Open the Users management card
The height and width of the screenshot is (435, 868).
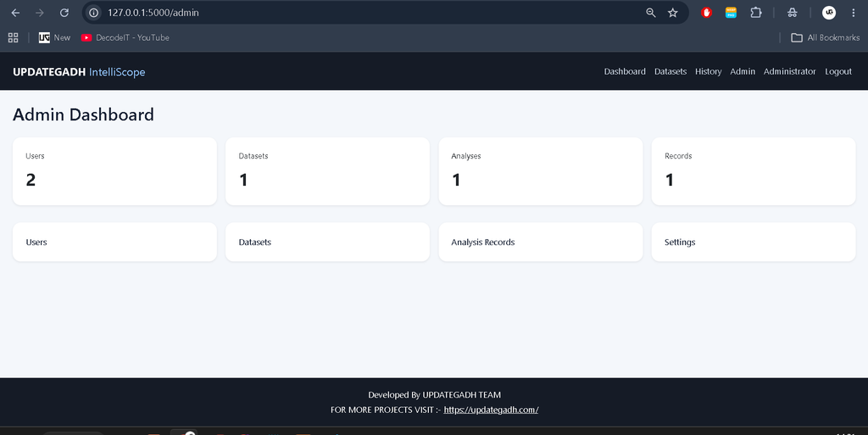click(114, 242)
